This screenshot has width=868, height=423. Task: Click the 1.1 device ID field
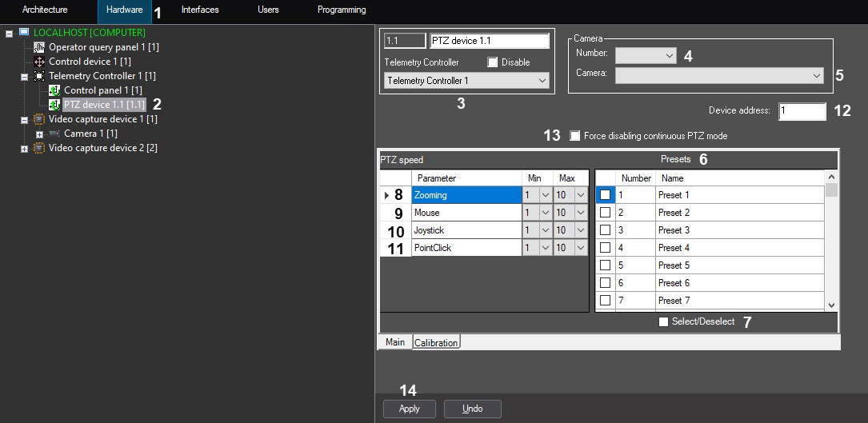pos(406,41)
